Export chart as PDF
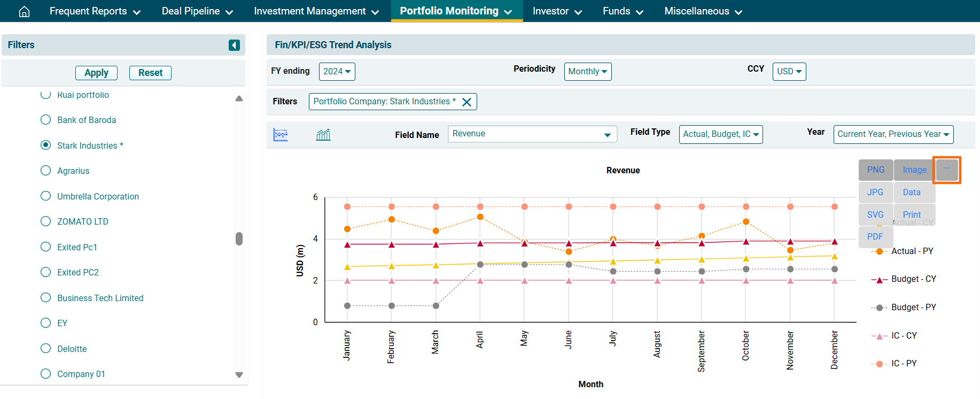980x399 pixels. pyautogui.click(x=875, y=237)
